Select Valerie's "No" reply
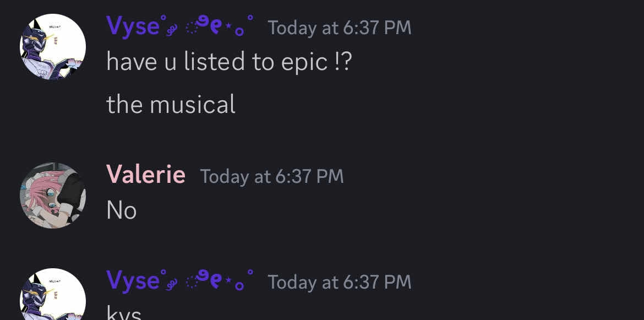644x320 pixels. click(121, 210)
